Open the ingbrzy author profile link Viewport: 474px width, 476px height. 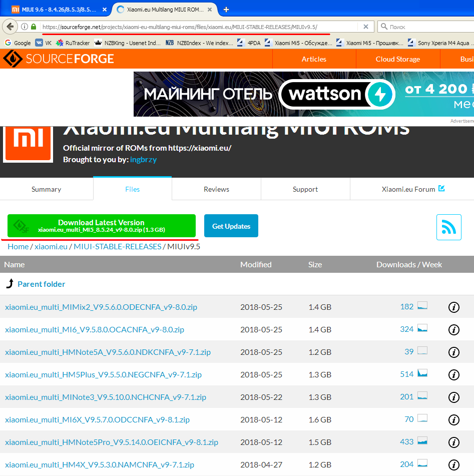(143, 159)
